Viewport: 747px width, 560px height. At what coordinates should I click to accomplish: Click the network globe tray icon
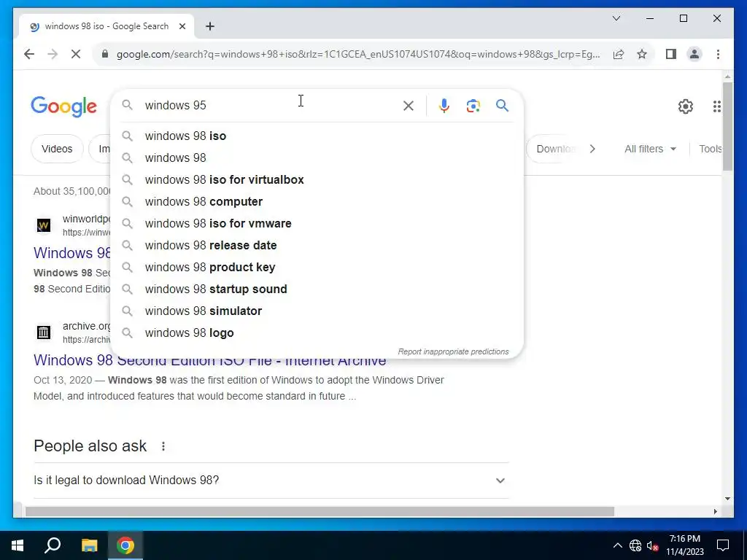point(635,545)
